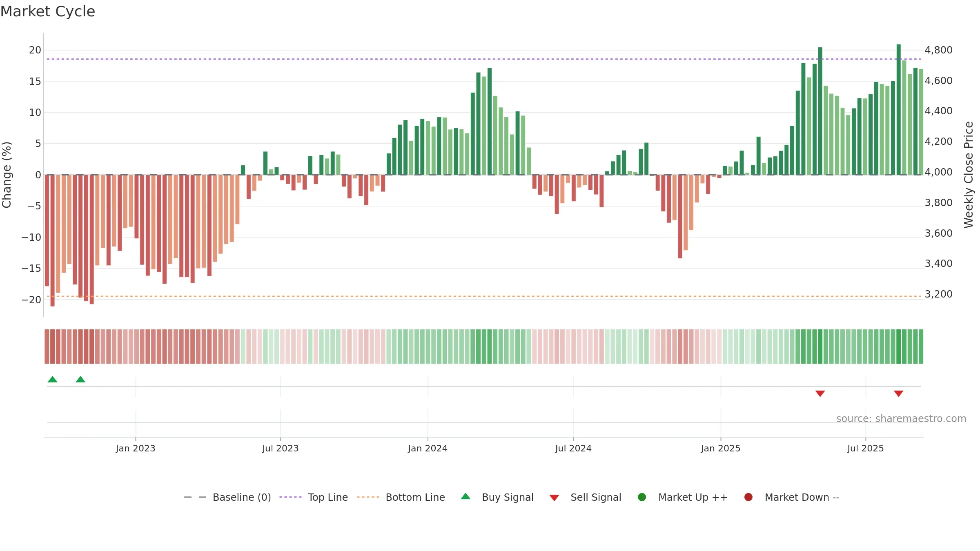Click the red Sell Signal triangle in legend

554,498
